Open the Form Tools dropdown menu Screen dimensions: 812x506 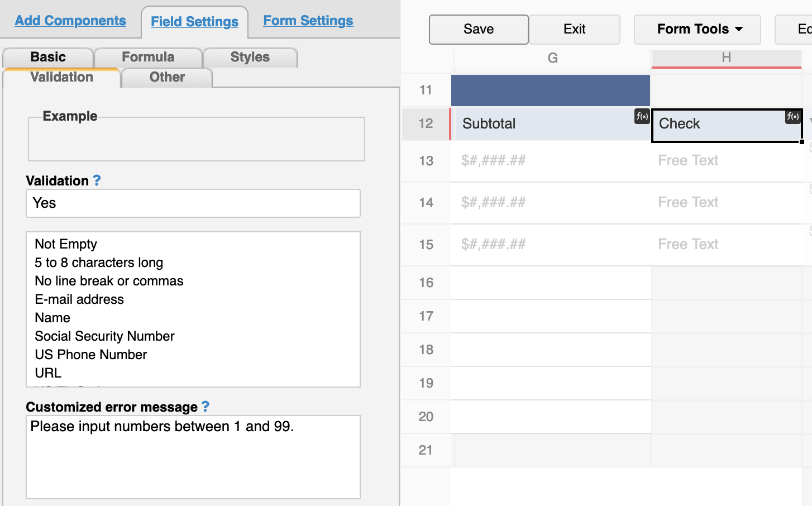tap(698, 29)
